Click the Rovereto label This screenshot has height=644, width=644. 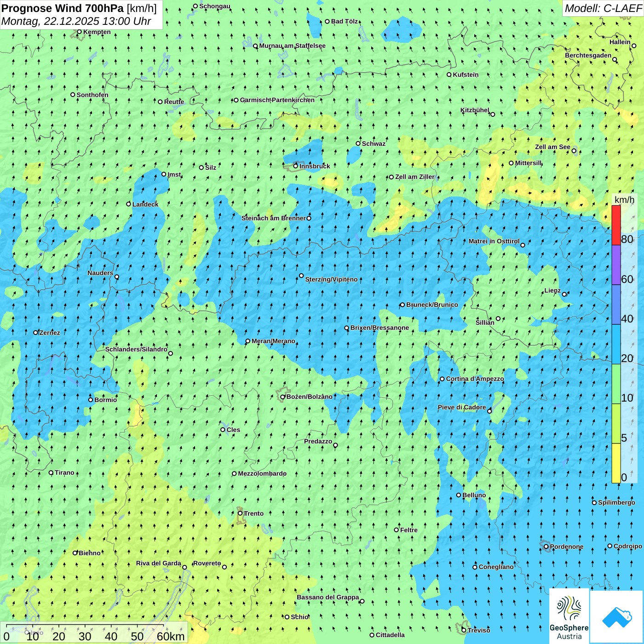pyautogui.click(x=207, y=563)
